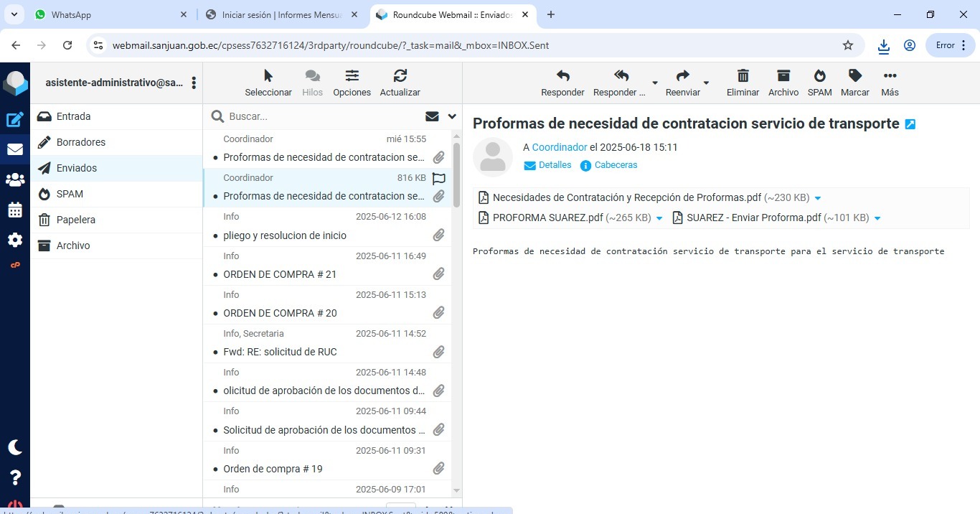Click the Reply (Responder) icon
980x514 pixels.
pos(562,83)
